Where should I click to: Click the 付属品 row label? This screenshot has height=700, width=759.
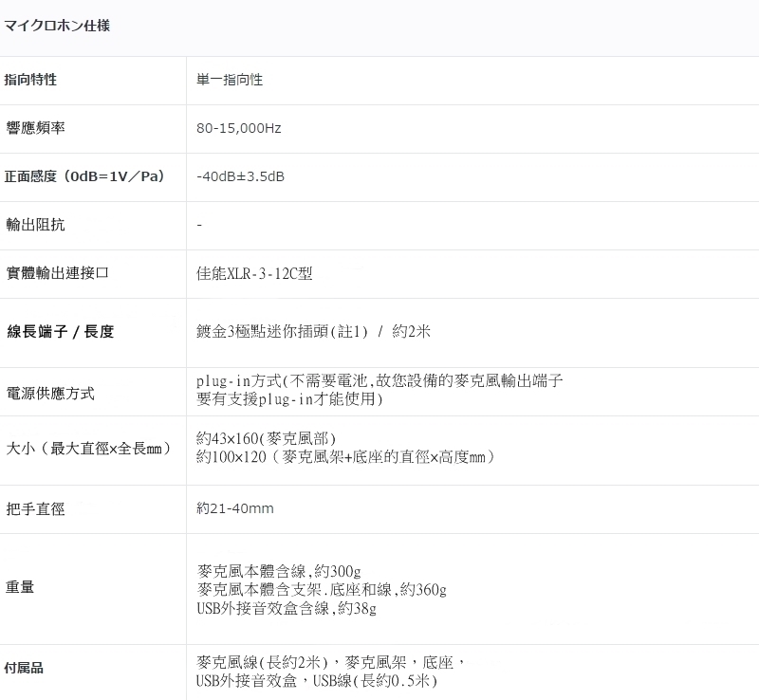click(25, 669)
